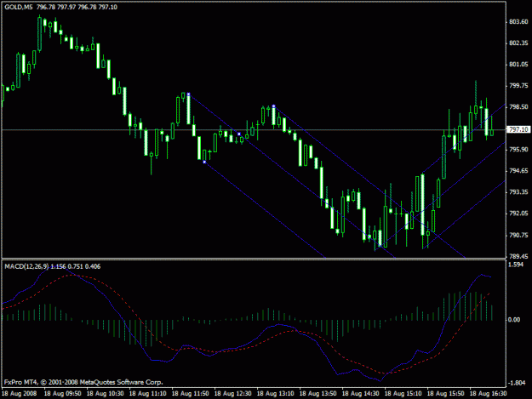Click the 18 Aug 13:10 time label
Image resolution: width=532 pixels, height=399 pixels.
[x=276, y=394]
